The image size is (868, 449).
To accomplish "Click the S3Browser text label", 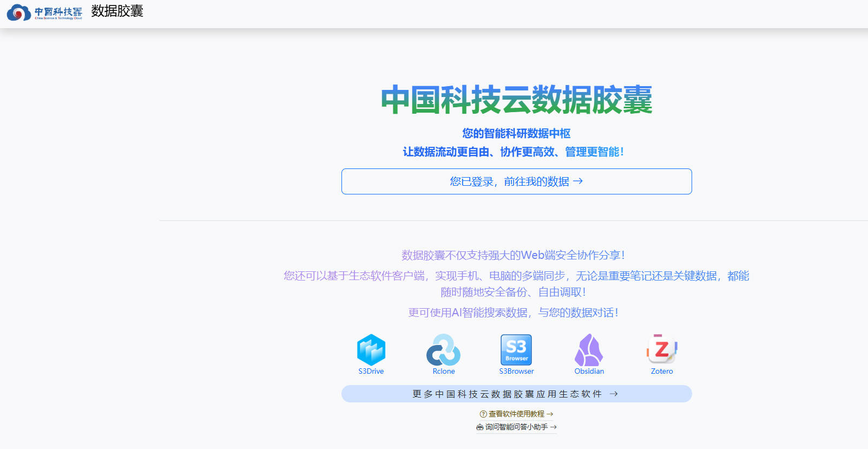I will click(x=516, y=372).
